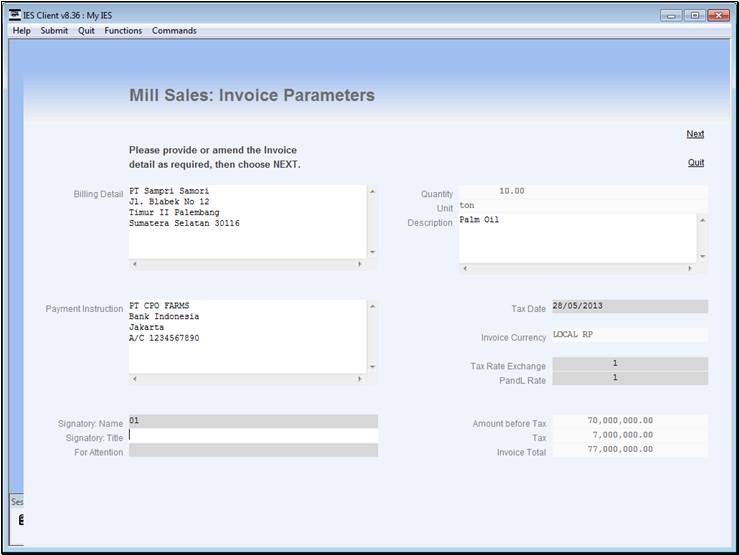The width and height of the screenshot is (739, 555).
Task: Minimize the IES Client window
Action: click(x=671, y=16)
